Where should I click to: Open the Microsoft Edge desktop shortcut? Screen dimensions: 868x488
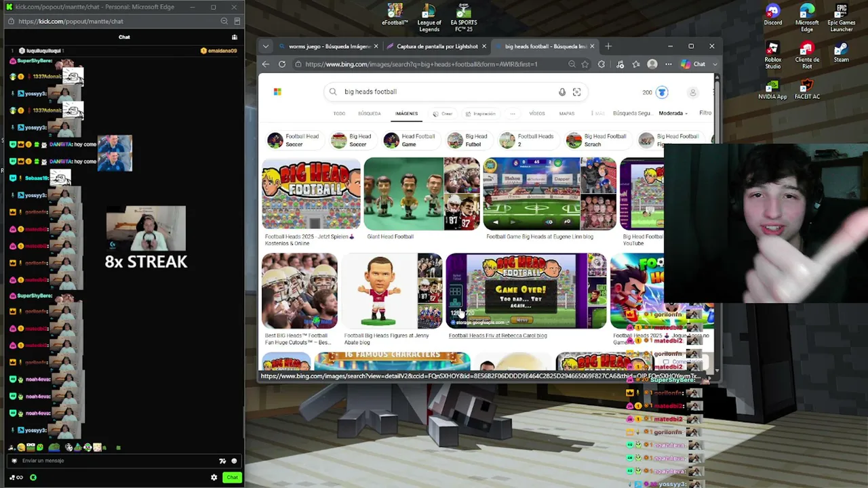point(807,18)
